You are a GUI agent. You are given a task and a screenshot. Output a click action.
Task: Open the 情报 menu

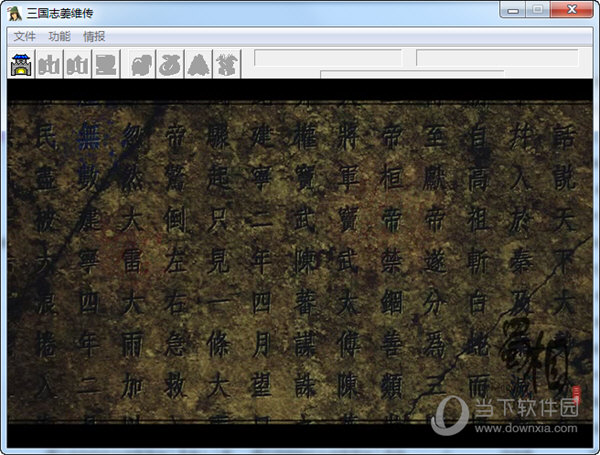tap(94, 37)
